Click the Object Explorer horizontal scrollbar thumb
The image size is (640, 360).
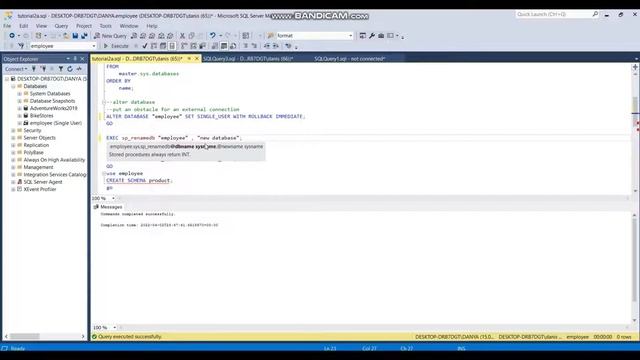24,336
